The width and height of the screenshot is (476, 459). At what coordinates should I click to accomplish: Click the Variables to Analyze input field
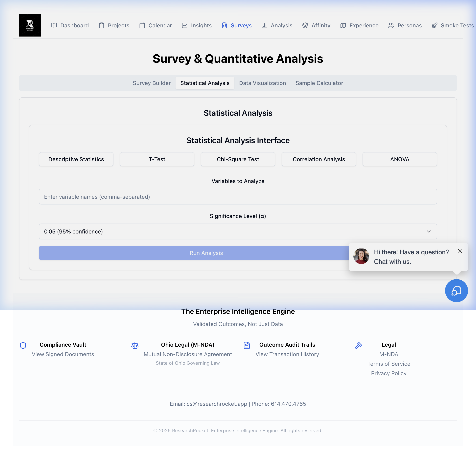click(x=238, y=197)
